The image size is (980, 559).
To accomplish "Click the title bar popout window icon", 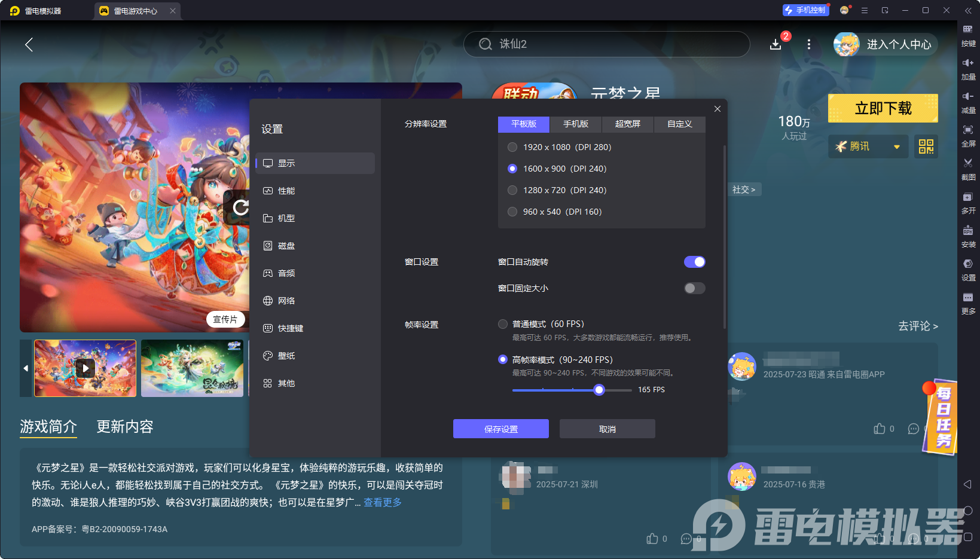I will pos(885,10).
